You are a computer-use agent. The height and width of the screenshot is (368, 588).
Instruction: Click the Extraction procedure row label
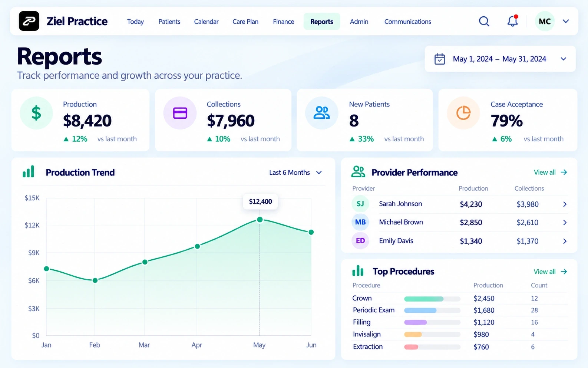point(368,346)
